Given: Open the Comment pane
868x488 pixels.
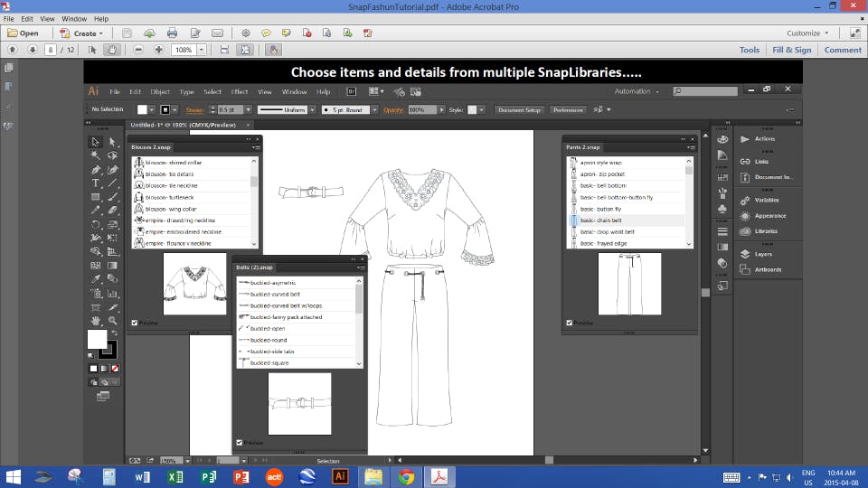Looking at the screenshot, I should coord(843,50).
